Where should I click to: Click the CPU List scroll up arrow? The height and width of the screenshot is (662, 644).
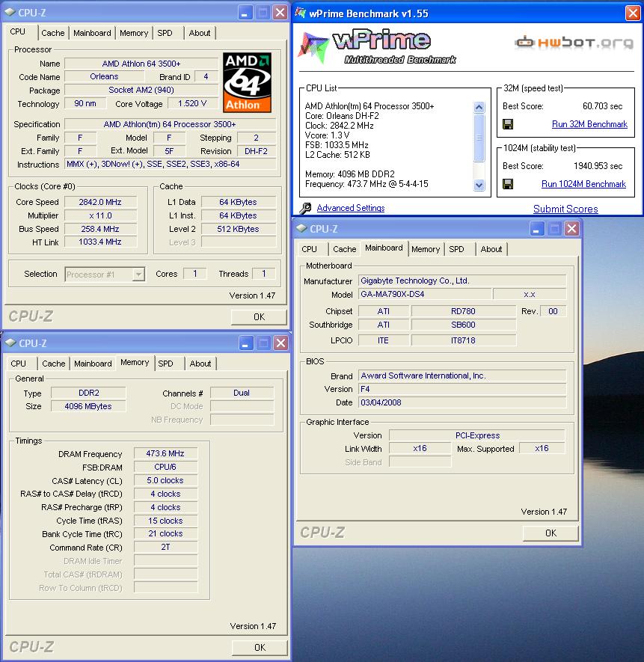coord(479,107)
